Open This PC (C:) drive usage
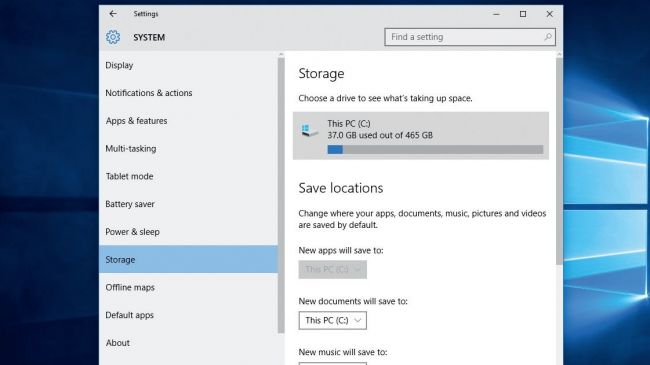This screenshot has height=365, width=650. [421, 136]
